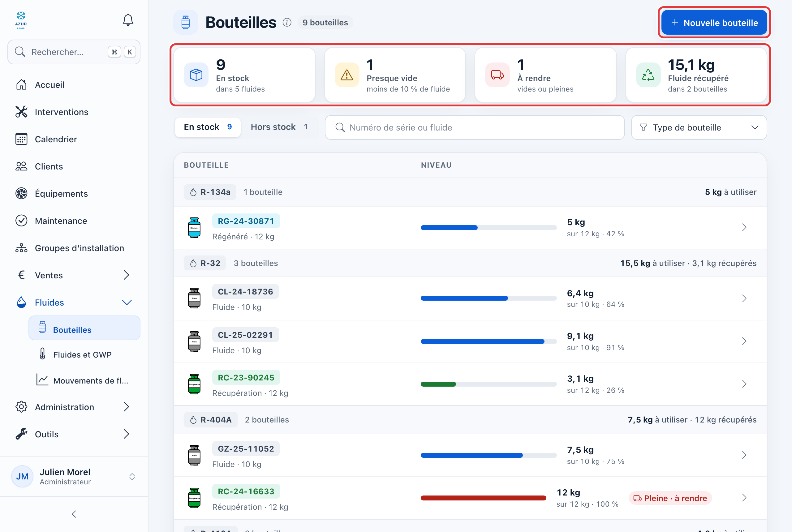Expand the Administration submenu
The width and height of the screenshot is (792, 532).
click(126, 406)
